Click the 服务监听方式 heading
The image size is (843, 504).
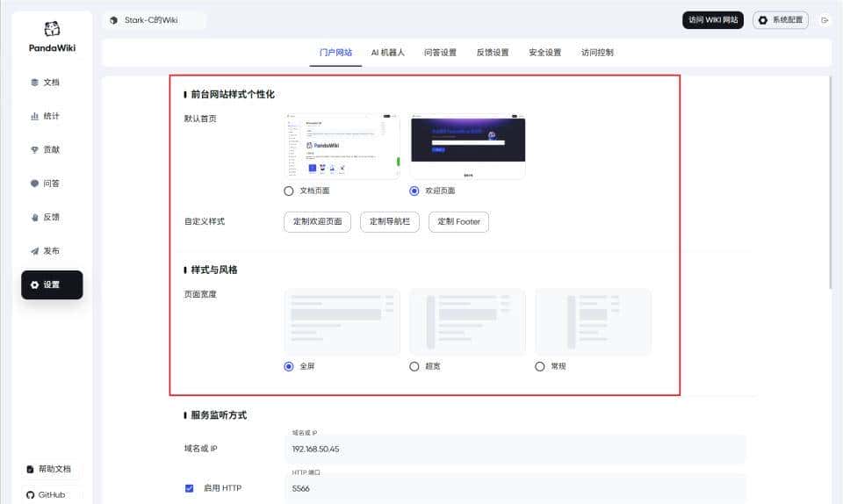coord(219,415)
